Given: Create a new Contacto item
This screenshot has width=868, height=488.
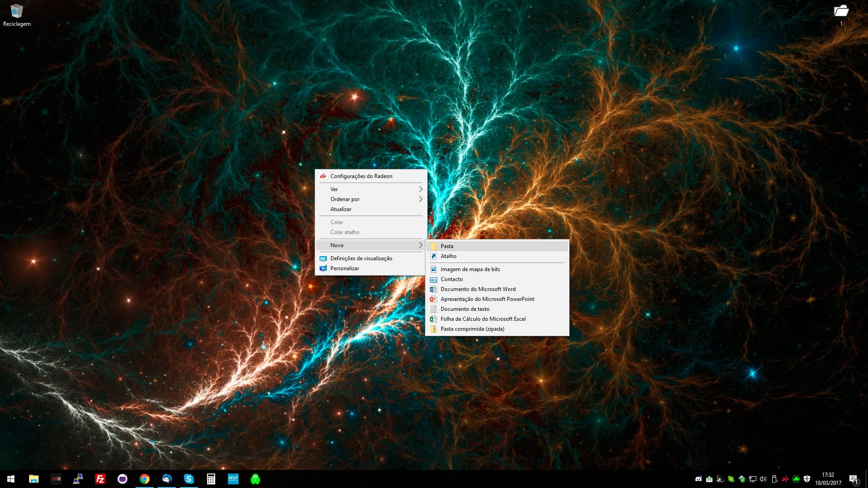Looking at the screenshot, I should pyautogui.click(x=497, y=279).
